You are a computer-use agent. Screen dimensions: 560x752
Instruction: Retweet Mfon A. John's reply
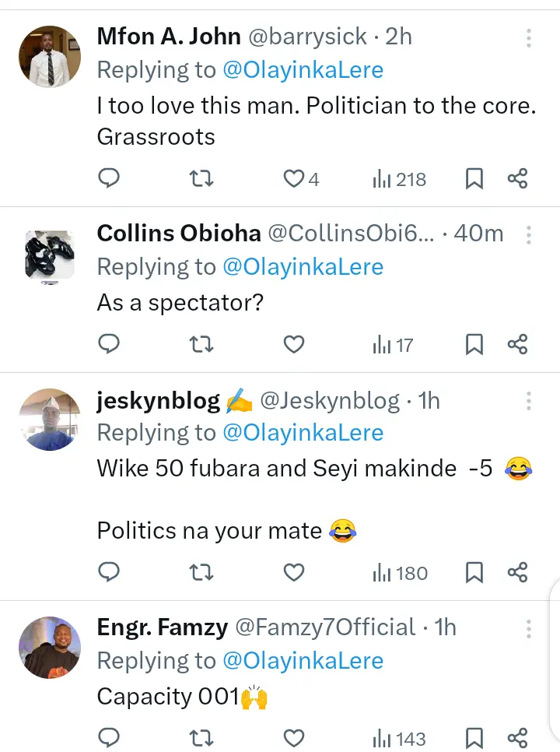click(x=202, y=179)
